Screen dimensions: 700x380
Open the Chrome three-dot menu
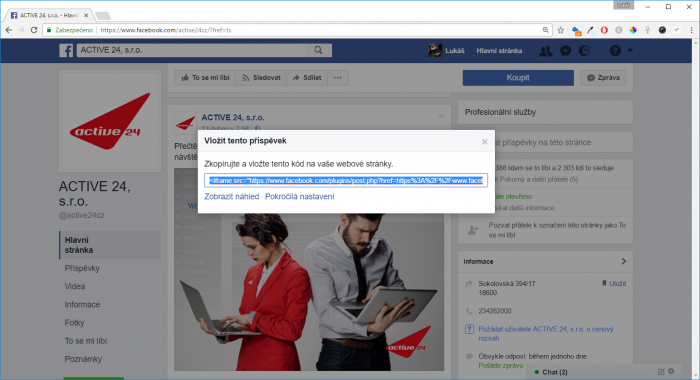(692, 30)
